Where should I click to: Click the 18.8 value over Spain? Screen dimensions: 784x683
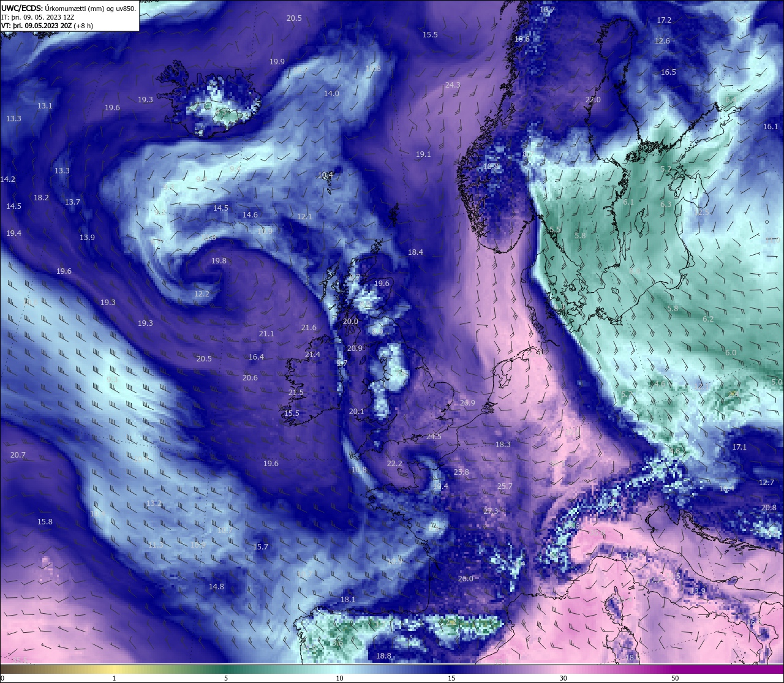(x=383, y=656)
